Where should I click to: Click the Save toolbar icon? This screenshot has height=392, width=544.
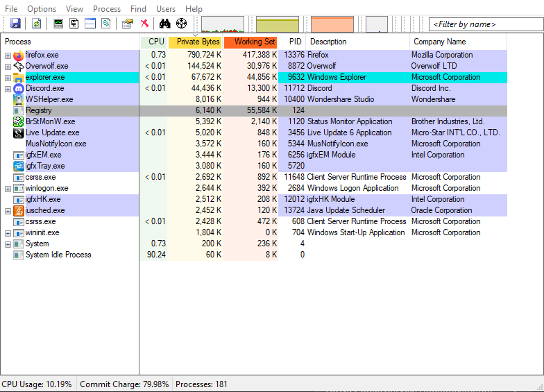point(15,24)
